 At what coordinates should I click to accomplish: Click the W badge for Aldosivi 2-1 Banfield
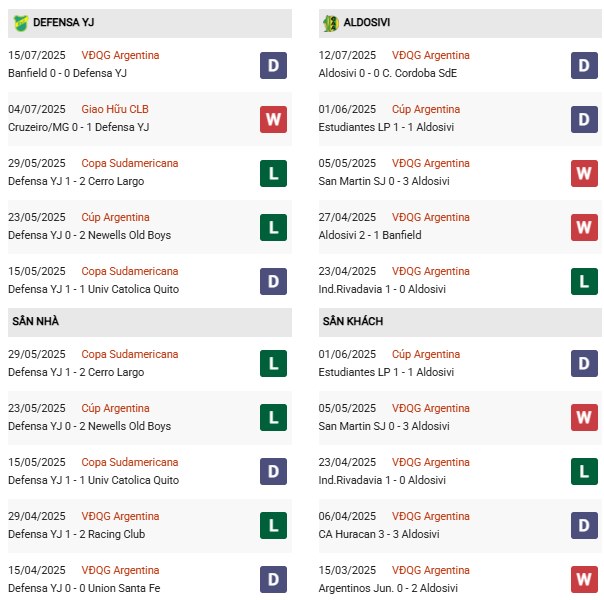click(x=584, y=227)
